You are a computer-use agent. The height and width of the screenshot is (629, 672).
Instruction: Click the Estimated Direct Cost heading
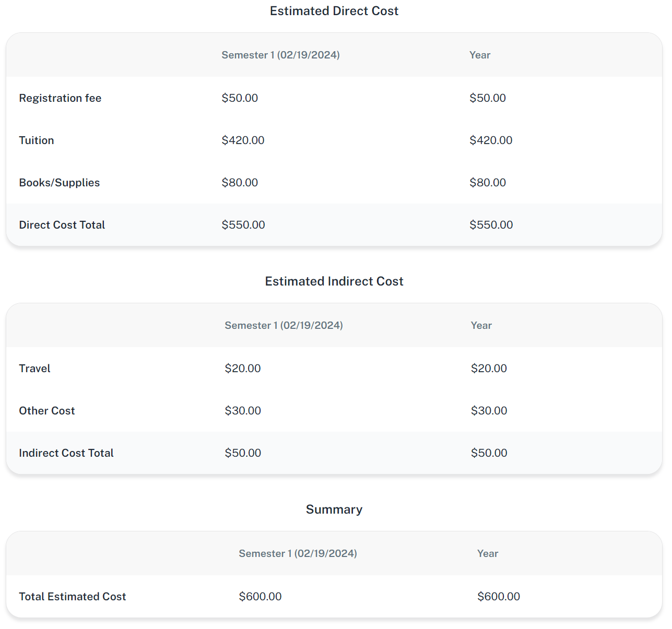tap(334, 11)
